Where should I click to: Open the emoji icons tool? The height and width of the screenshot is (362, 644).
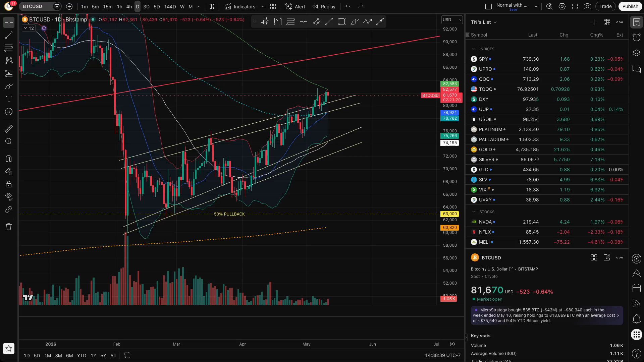pyautogui.click(x=9, y=112)
